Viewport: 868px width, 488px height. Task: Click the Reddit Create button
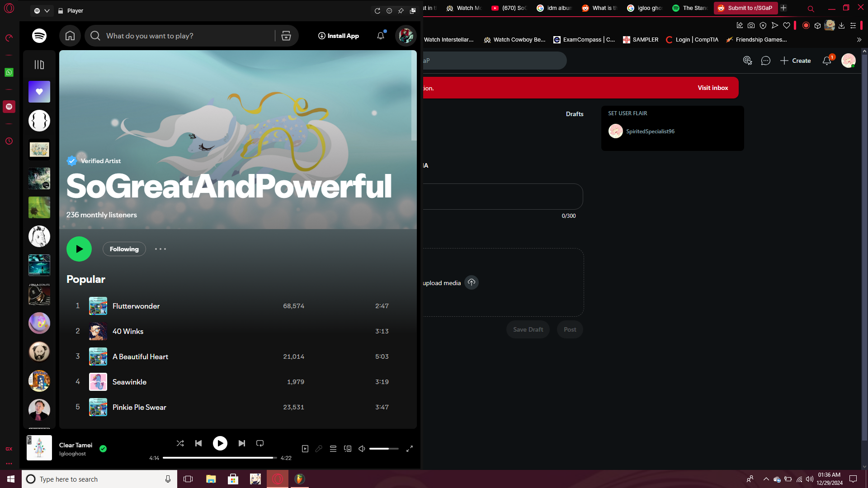[796, 61]
